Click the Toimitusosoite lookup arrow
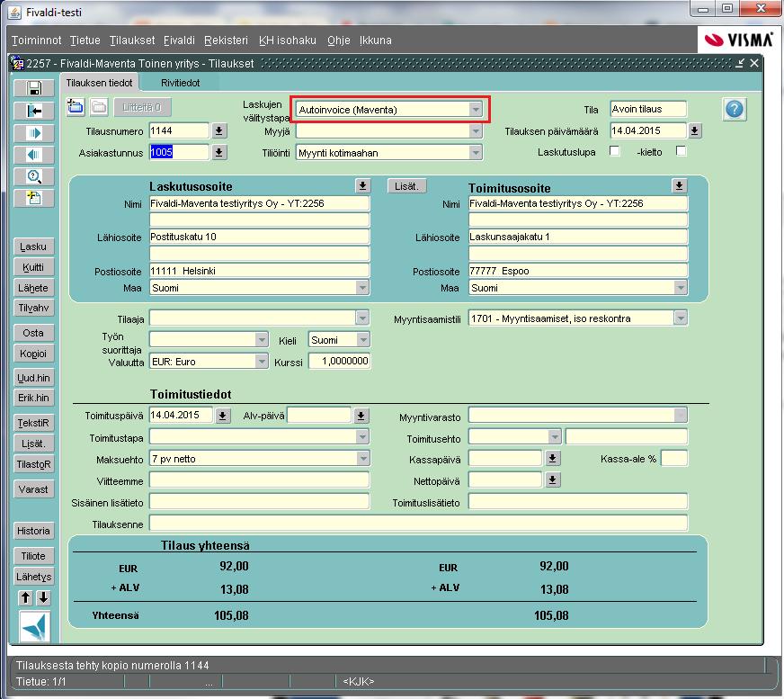The height and width of the screenshot is (699, 784). pyautogui.click(x=679, y=185)
